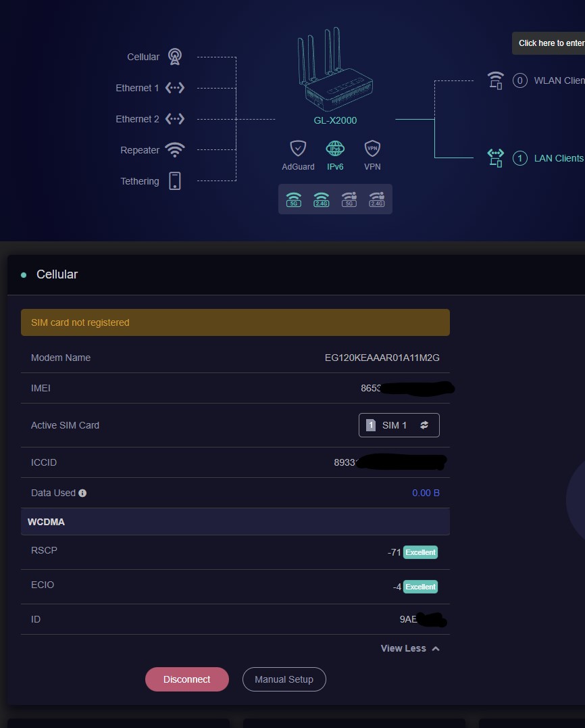The height and width of the screenshot is (728, 585).
Task: Collapse details with View Less
Action: point(409,648)
